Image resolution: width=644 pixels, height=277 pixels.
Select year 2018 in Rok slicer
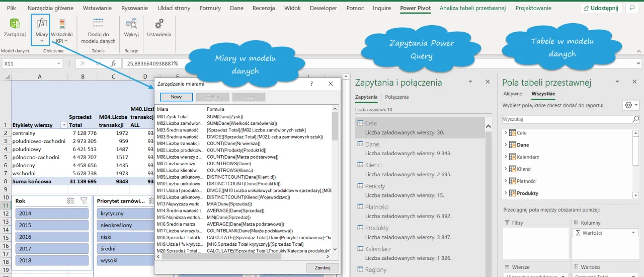tap(52, 260)
